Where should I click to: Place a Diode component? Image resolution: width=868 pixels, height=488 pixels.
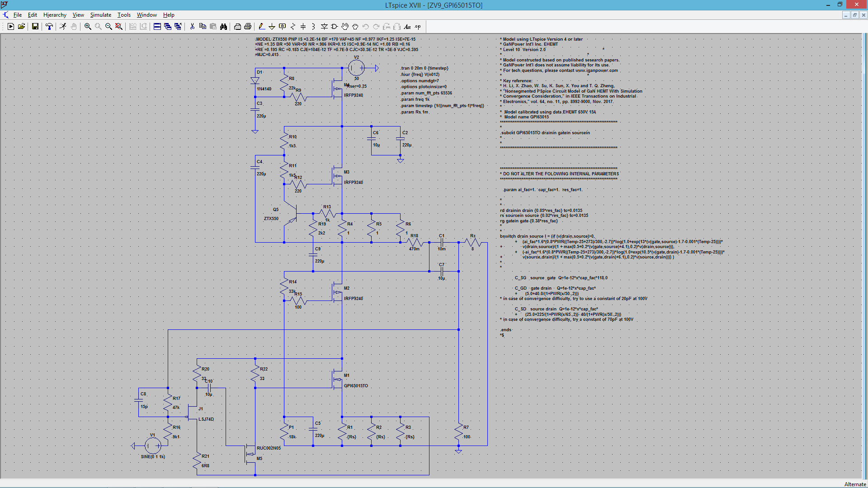324,27
